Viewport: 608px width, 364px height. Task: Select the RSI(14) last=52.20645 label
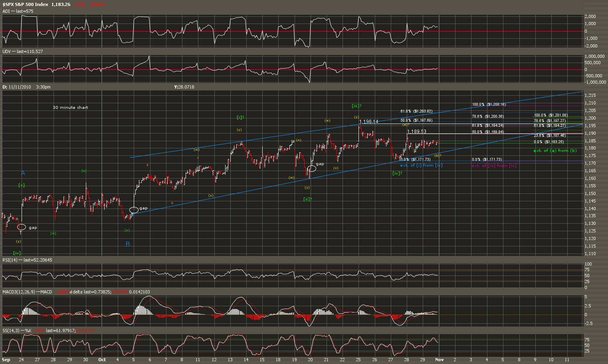[x=27, y=260]
